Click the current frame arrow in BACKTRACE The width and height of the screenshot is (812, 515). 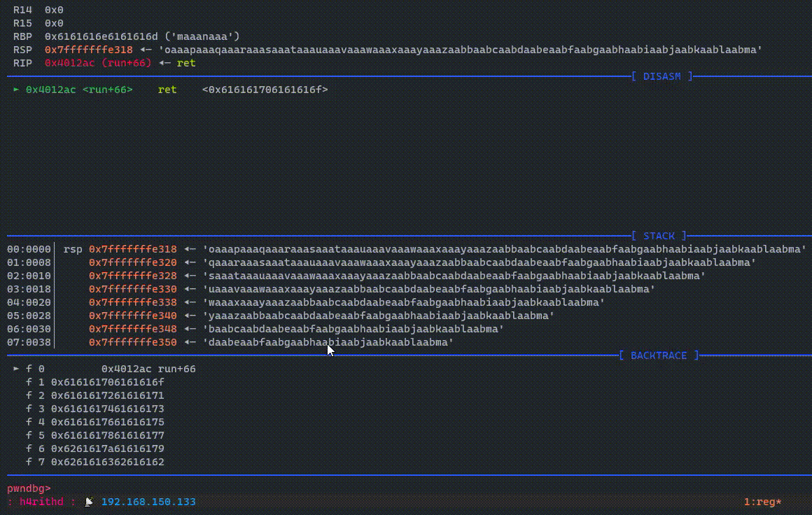click(x=16, y=369)
